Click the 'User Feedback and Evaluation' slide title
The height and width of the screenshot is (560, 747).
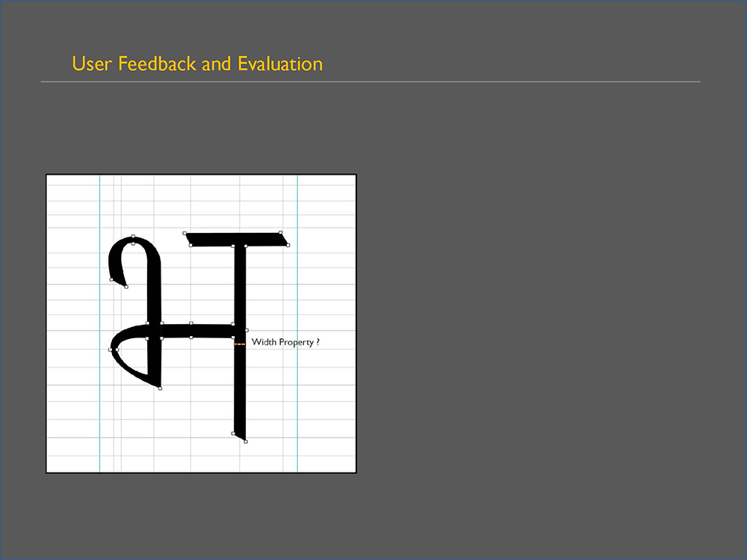click(x=197, y=63)
